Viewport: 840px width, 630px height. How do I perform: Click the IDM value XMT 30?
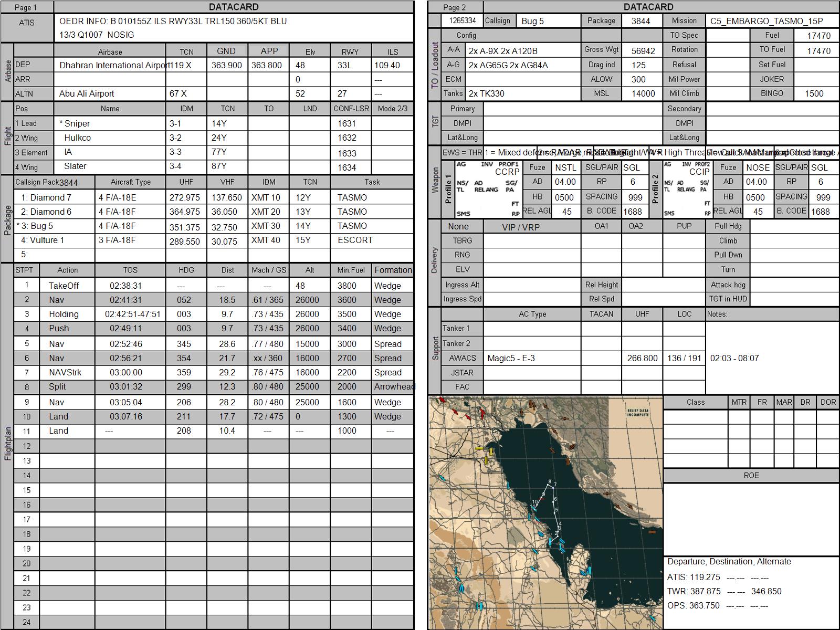266,226
